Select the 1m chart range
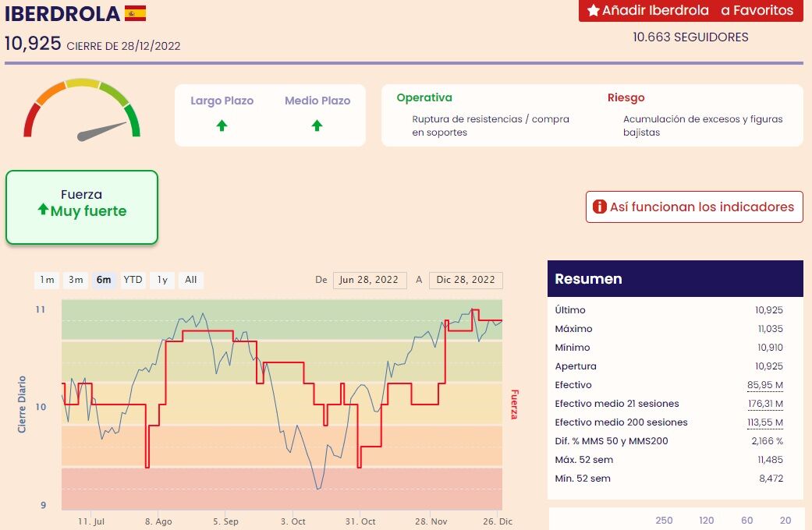 [x=47, y=280]
